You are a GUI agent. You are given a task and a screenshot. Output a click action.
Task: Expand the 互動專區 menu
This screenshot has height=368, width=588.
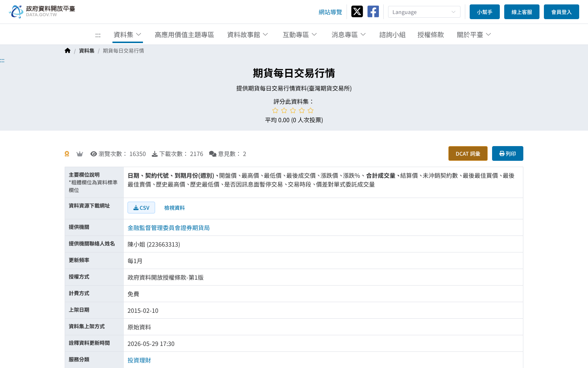[300, 35]
